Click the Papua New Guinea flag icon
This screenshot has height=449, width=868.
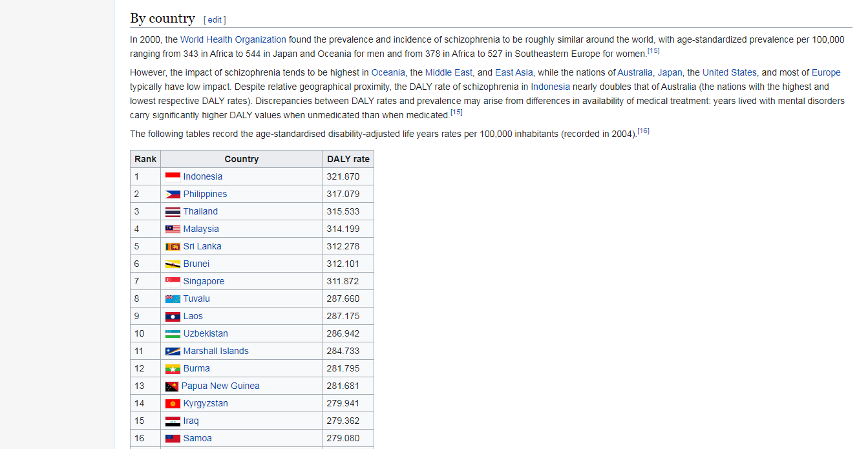click(172, 386)
